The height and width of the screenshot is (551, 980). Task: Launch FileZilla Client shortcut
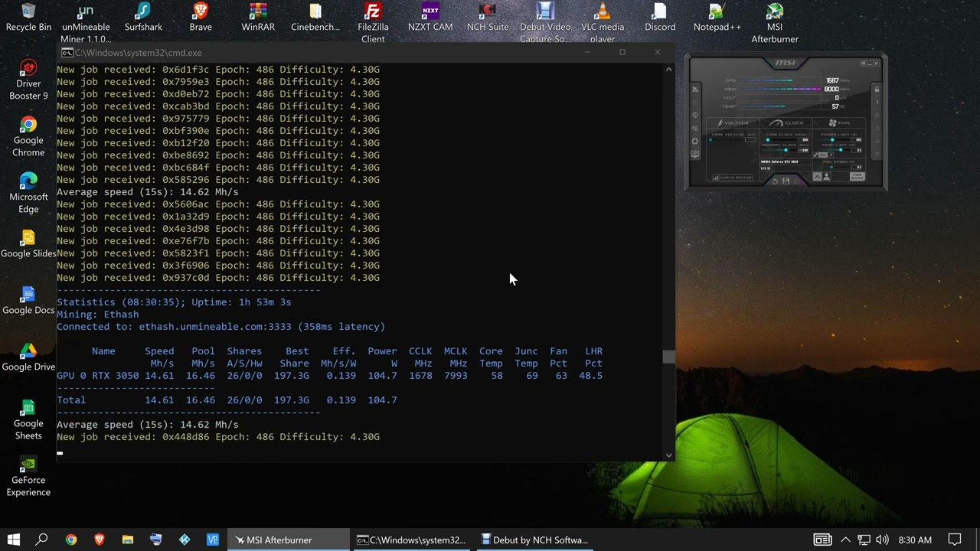click(373, 23)
